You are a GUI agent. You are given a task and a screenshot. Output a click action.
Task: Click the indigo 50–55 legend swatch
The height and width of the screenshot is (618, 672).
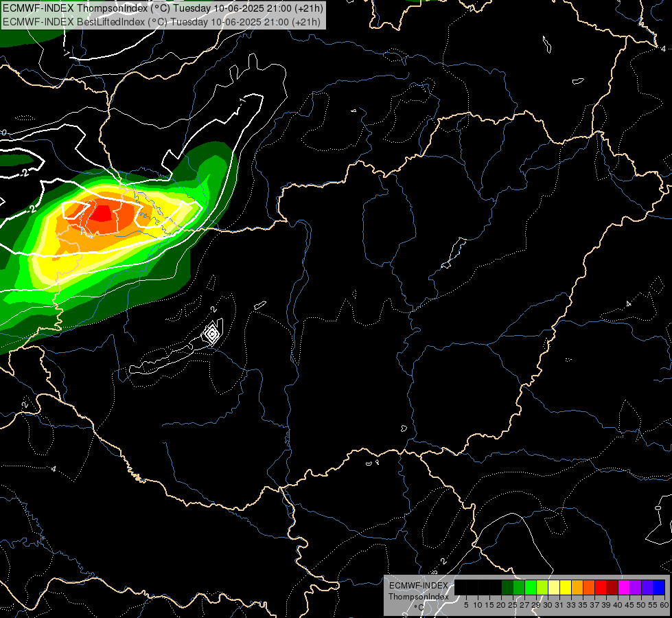coord(647,587)
